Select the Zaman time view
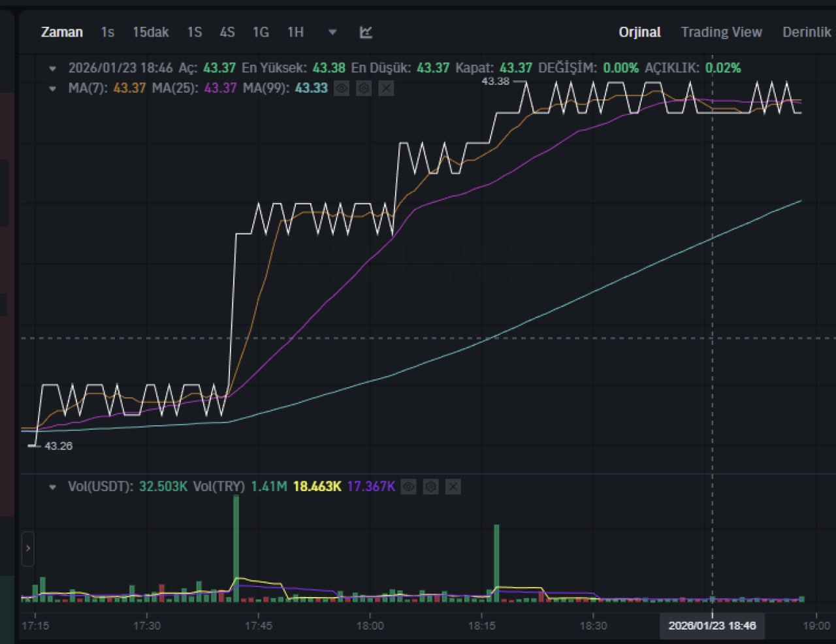 [62, 32]
